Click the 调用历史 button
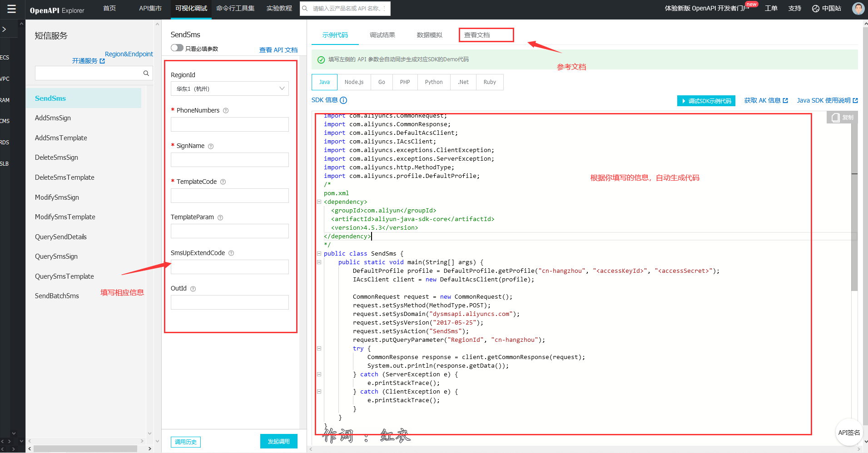This screenshot has width=868, height=453. coord(186,442)
